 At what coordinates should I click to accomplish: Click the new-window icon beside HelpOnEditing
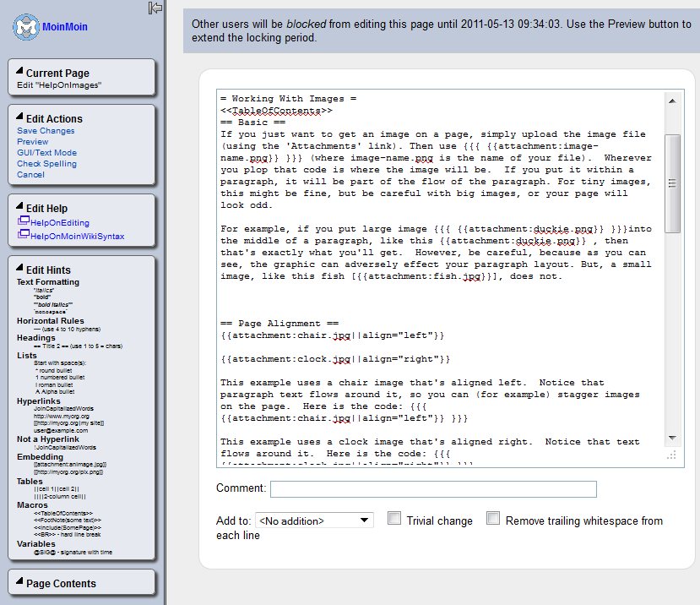[23, 221]
